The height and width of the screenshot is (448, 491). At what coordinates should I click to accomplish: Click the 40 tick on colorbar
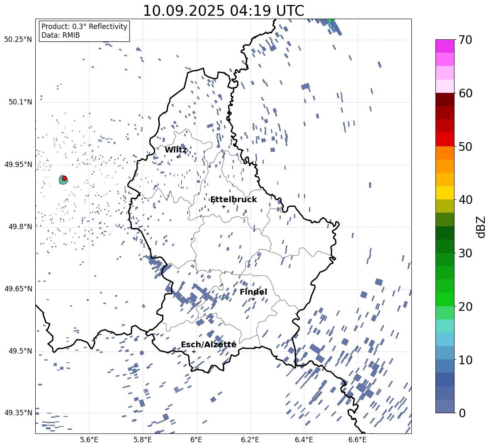465,200
